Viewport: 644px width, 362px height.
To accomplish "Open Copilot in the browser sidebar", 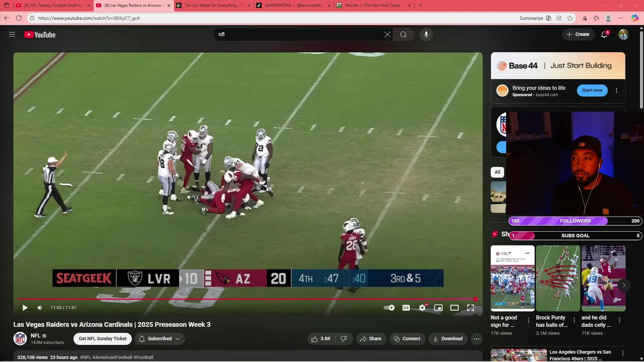I will tap(635, 18).
